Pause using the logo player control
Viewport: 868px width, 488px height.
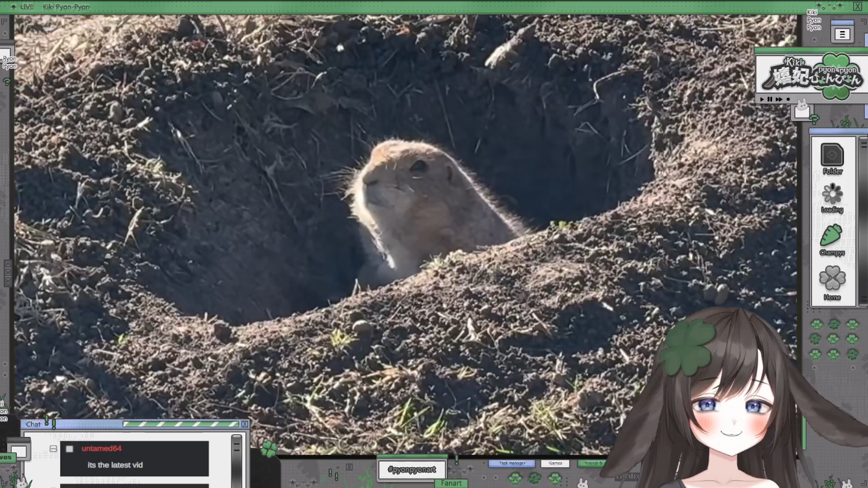point(770,99)
